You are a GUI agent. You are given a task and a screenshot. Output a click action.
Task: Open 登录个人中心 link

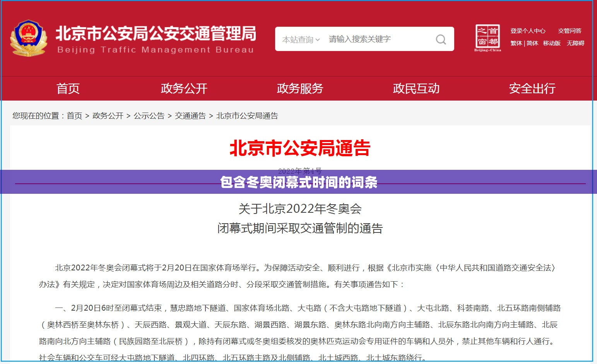528,31
